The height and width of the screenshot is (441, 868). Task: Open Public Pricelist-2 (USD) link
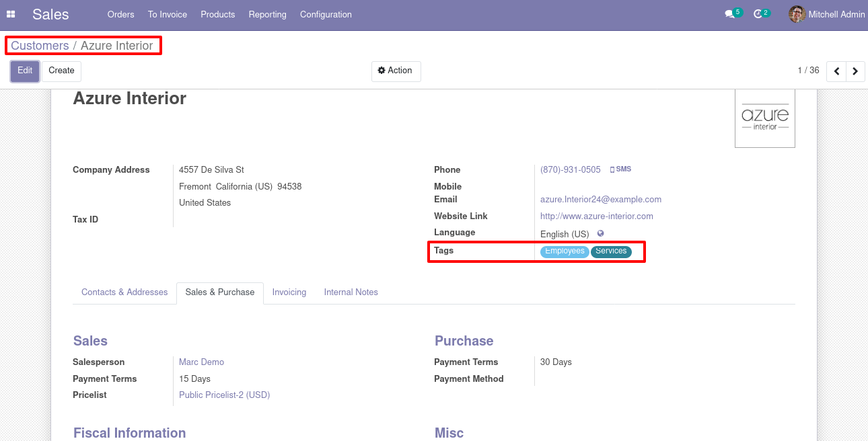[224, 395]
